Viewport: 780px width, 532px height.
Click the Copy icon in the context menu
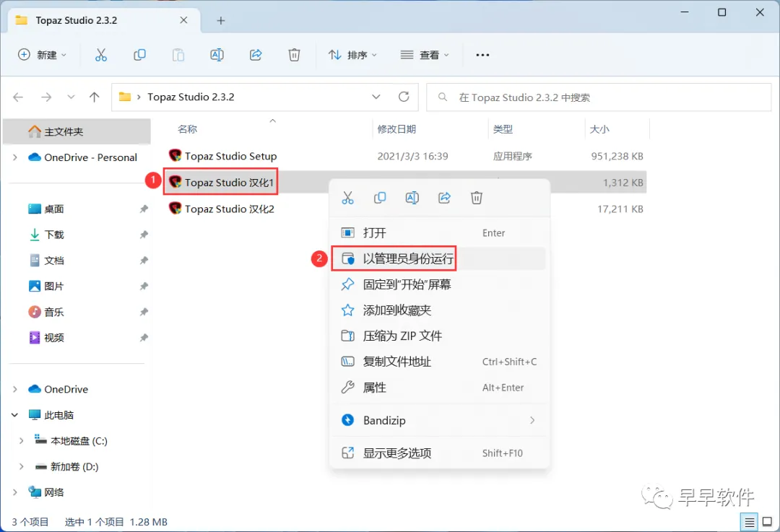[x=380, y=198]
